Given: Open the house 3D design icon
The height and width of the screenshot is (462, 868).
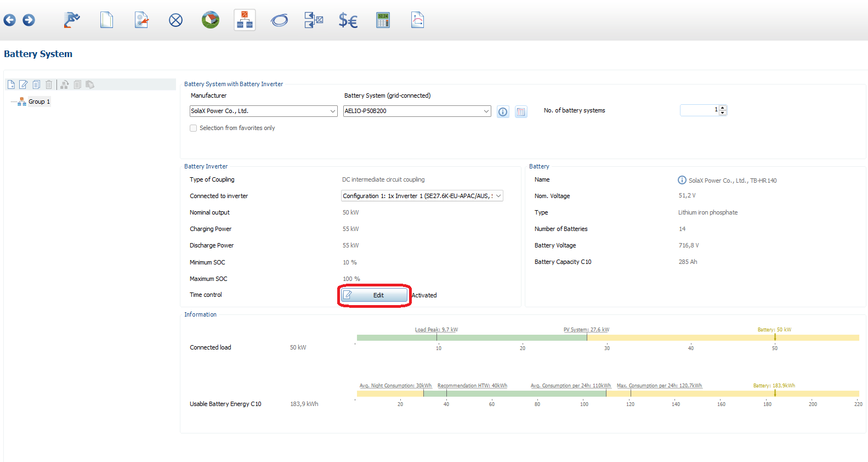Looking at the screenshot, I should coord(210,20).
